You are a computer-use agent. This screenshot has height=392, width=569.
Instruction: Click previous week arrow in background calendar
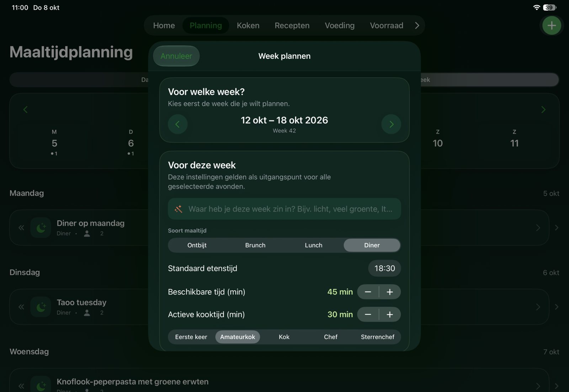pyautogui.click(x=25, y=110)
